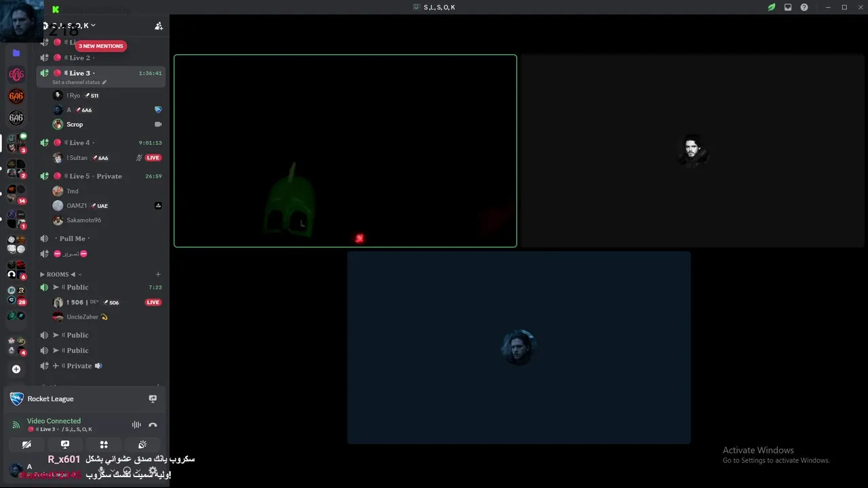Watch Sultan's LIVE stream badge

(x=153, y=158)
